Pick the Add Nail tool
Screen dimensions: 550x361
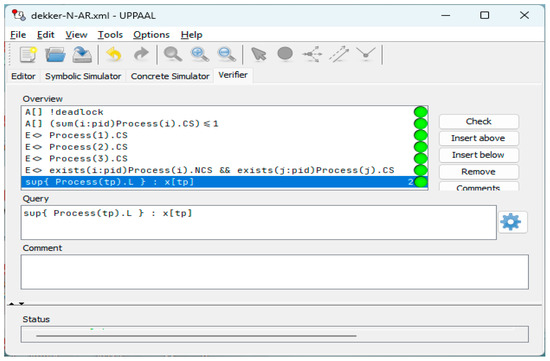[x=366, y=54]
